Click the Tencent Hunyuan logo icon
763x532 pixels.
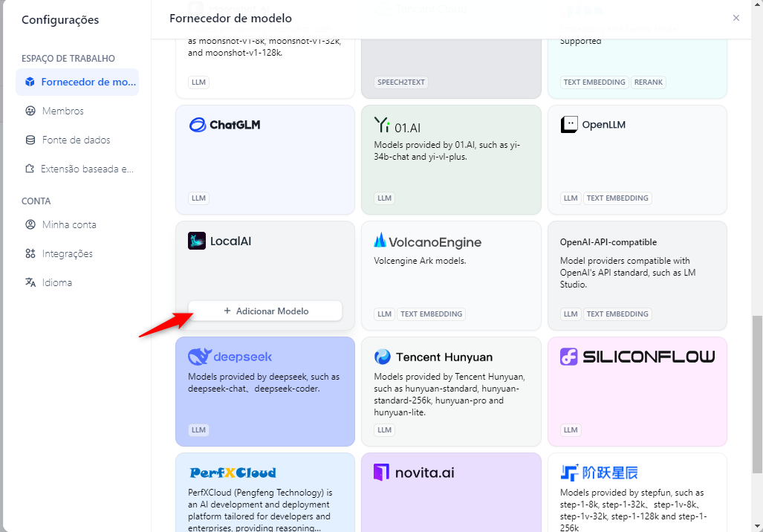[x=383, y=357]
